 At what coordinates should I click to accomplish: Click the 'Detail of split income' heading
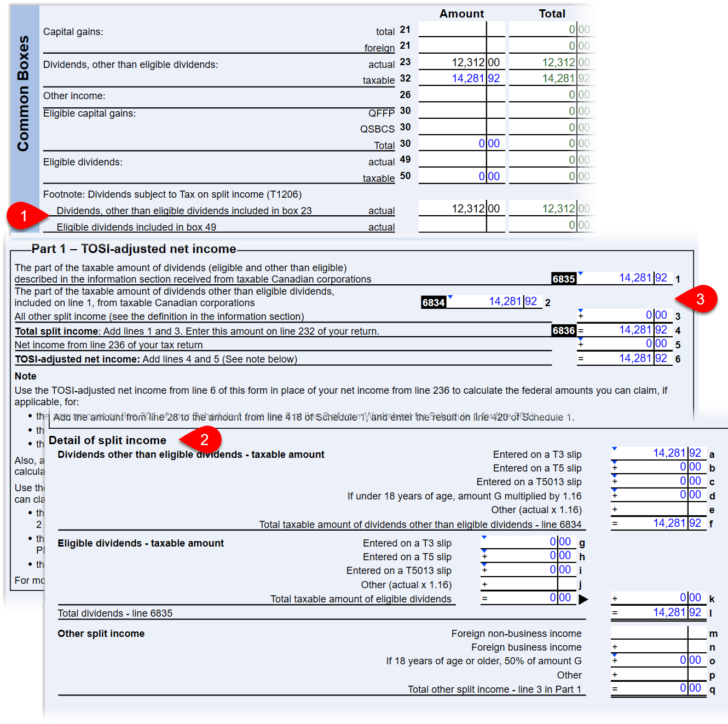(107, 440)
